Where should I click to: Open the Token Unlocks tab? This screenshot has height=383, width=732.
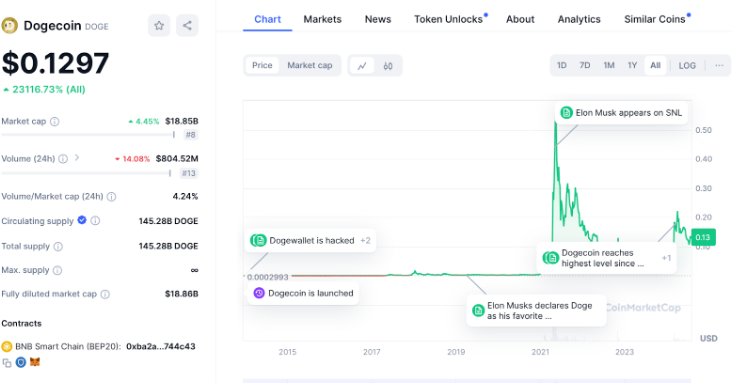[x=449, y=19]
